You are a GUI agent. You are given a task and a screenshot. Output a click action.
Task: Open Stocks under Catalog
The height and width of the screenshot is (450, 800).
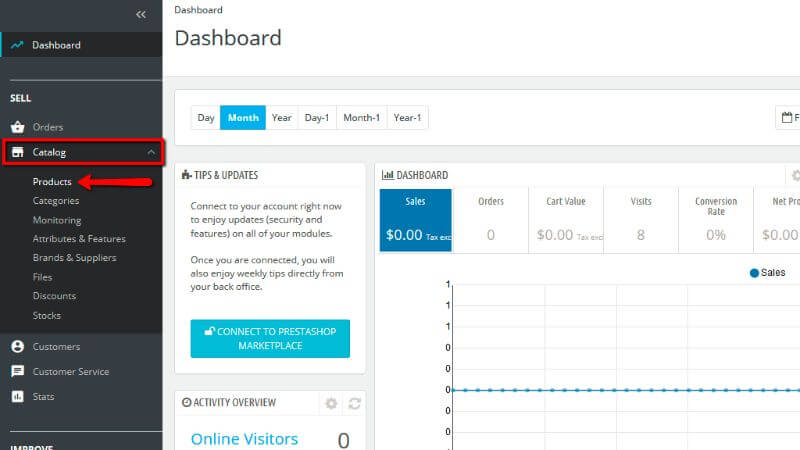point(47,315)
